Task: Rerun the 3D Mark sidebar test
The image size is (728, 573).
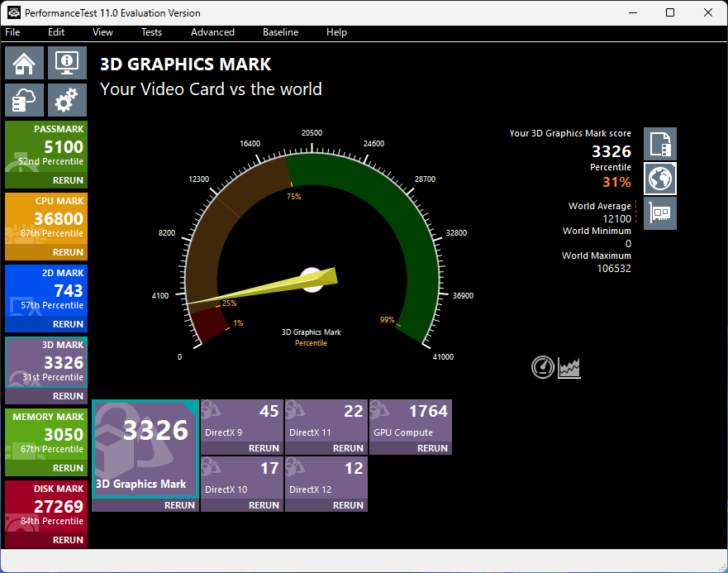Action: point(68,396)
